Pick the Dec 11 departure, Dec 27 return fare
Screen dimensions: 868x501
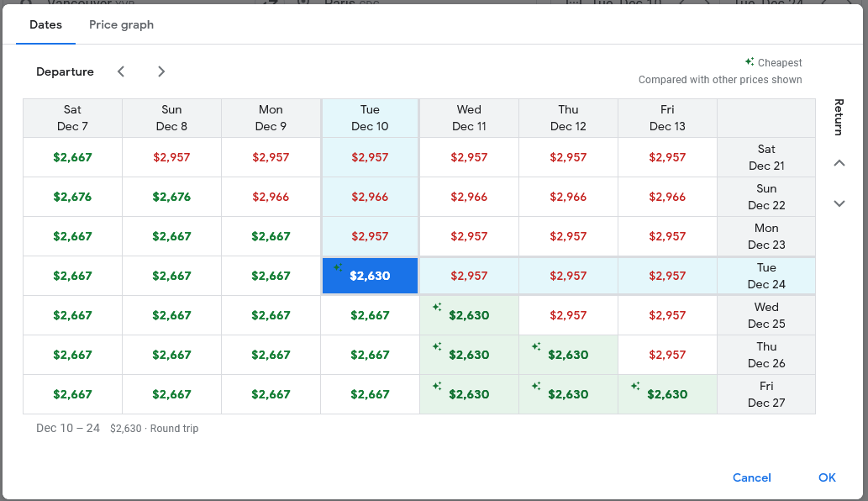tap(469, 394)
